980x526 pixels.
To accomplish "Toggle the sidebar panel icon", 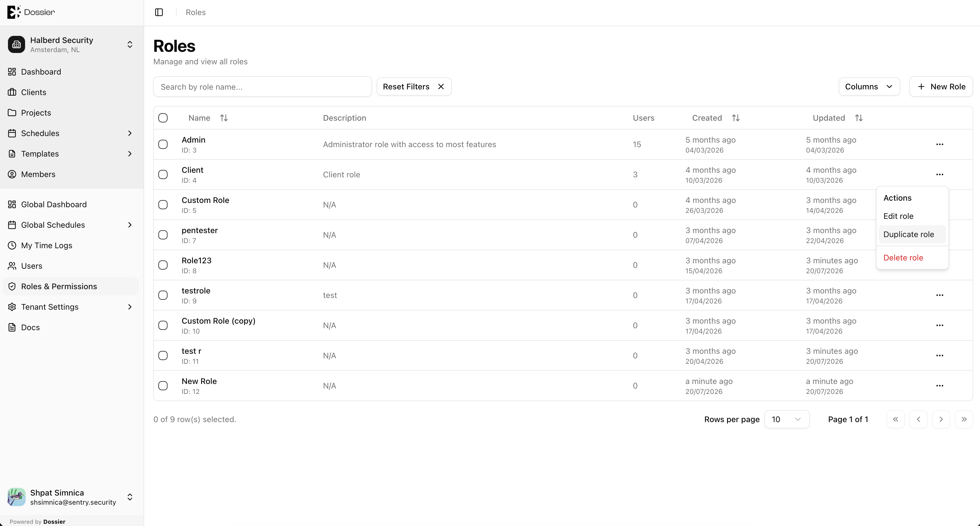I will (159, 12).
